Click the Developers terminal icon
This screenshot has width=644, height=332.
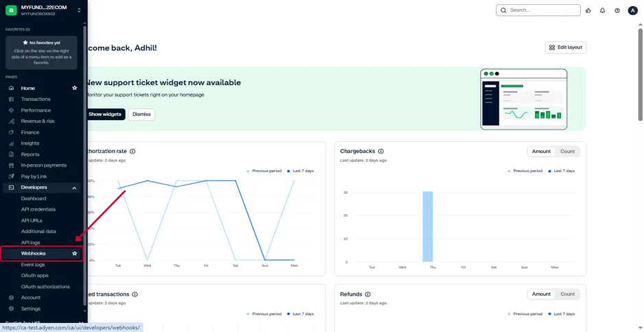(12, 187)
